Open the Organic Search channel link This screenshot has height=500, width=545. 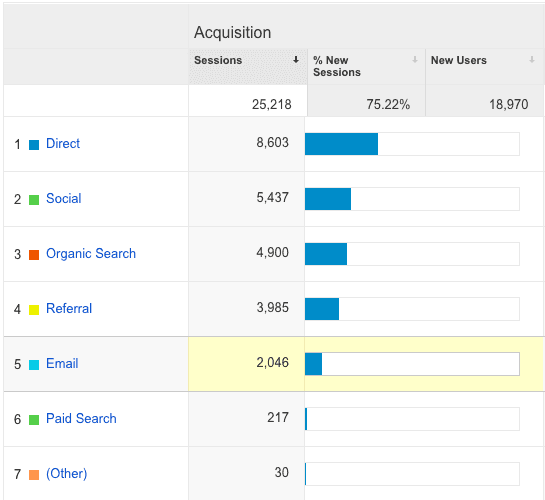pos(91,254)
